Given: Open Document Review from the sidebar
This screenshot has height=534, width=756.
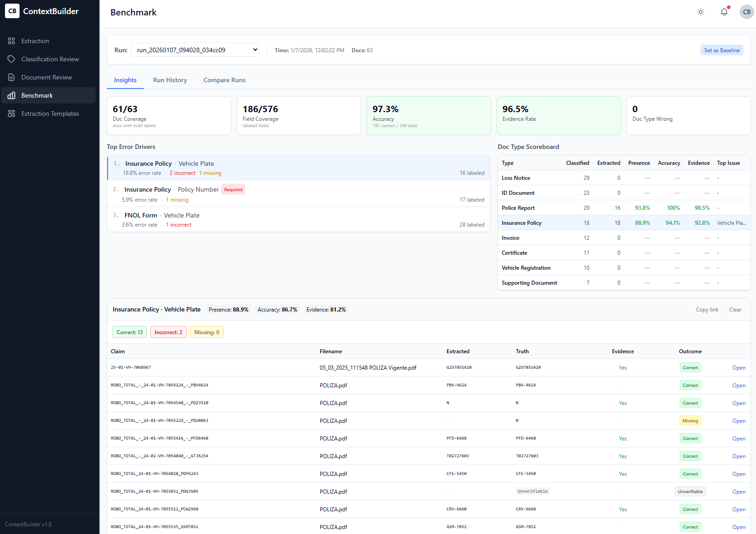Looking at the screenshot, I should pos(47,77).
